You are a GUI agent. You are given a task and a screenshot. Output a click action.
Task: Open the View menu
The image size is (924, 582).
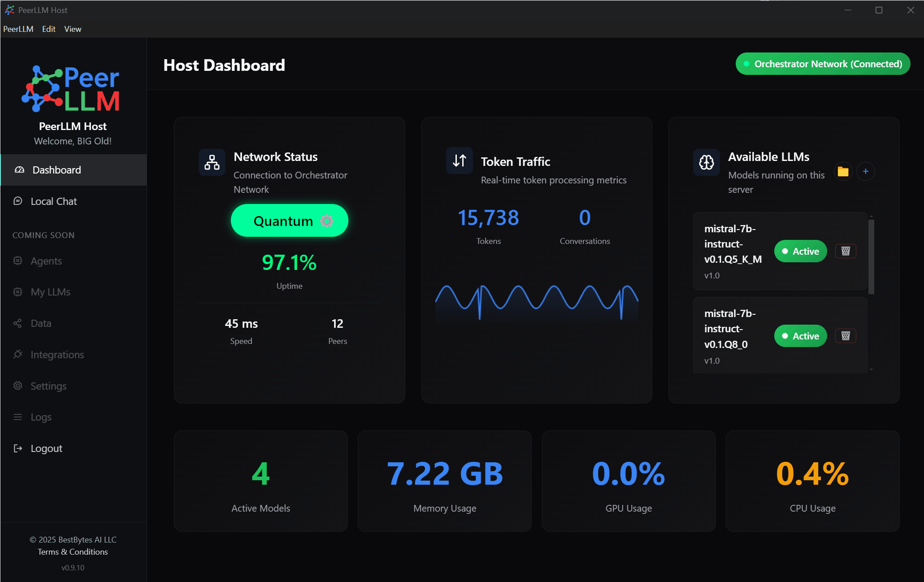pyautogui.click(x=73, y=29)
